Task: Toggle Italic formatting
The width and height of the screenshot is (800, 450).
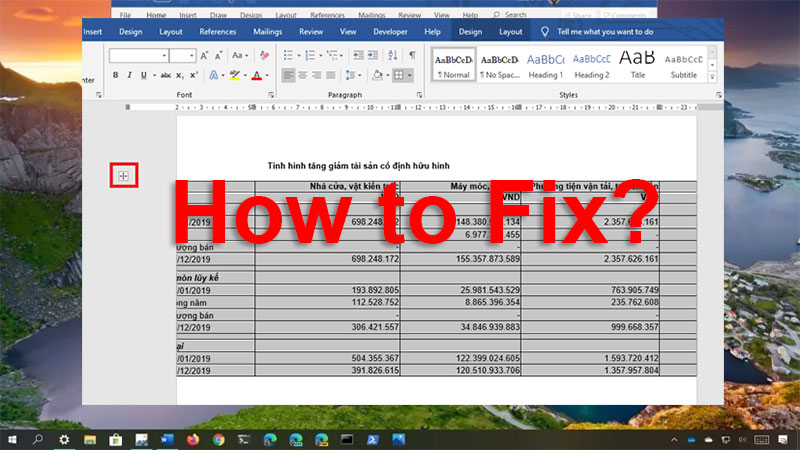Action: point(129,75)
